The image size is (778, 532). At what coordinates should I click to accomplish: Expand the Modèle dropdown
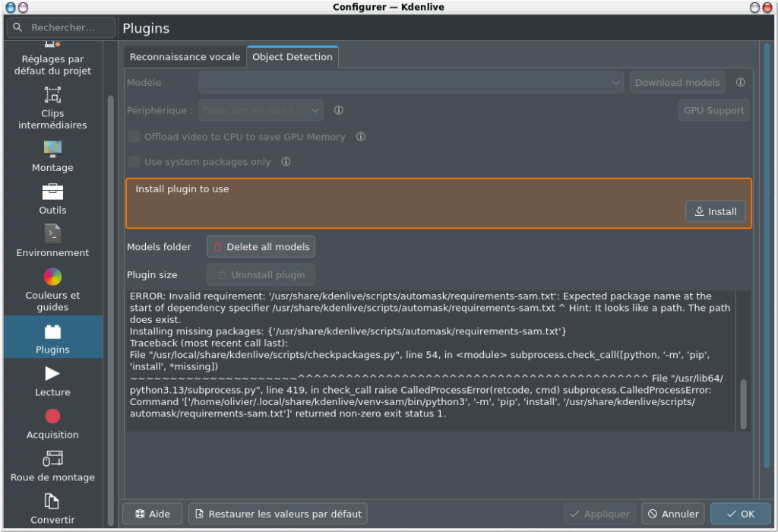pos(411,83)
